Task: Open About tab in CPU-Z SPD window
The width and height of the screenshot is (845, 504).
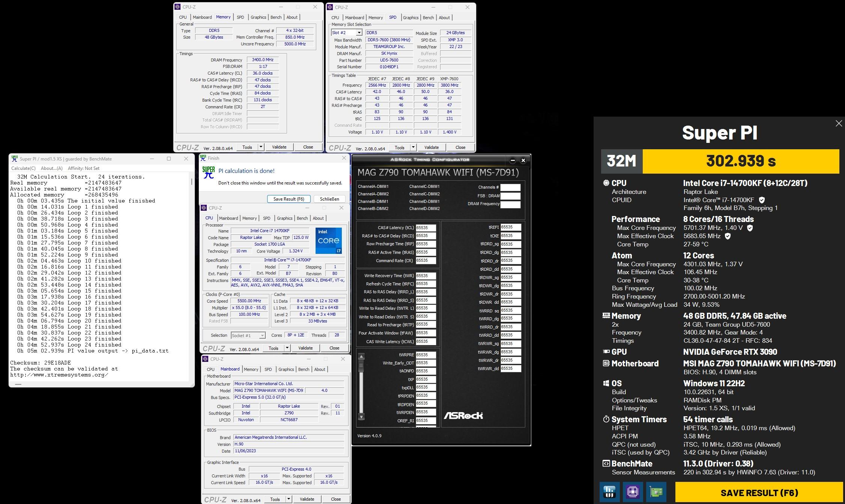Action: click(444, 18)
